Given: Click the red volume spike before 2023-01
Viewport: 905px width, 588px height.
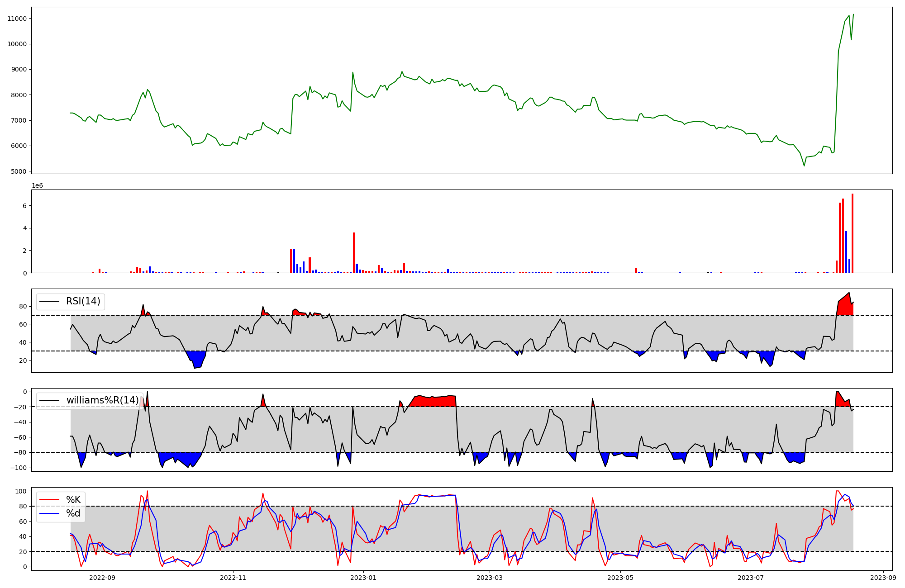Looking at the screenshot, I should coord(354,252).
